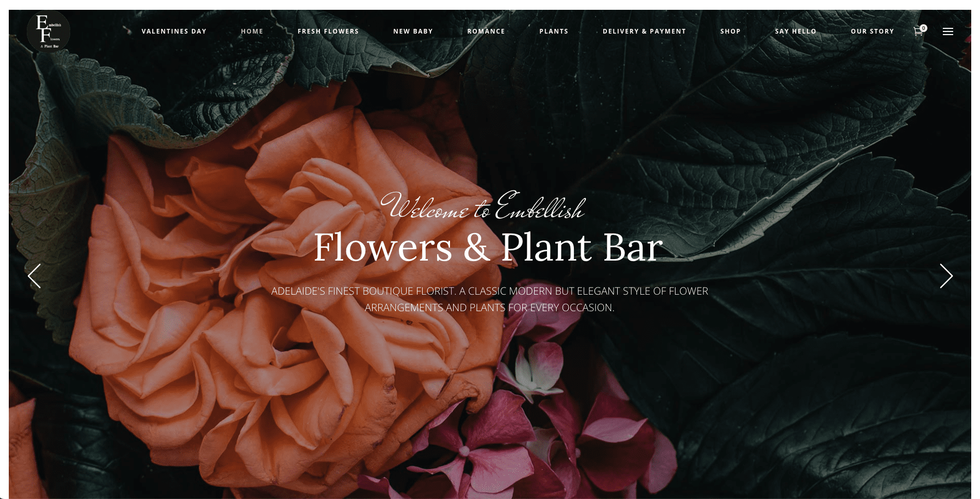Screen dimensions: 980x499
Task: View Delivery & Payment information
Action: [645, 31]
